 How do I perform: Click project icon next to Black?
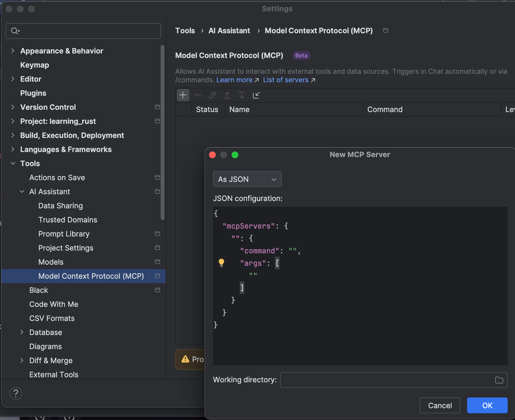(x=157, y=290)
